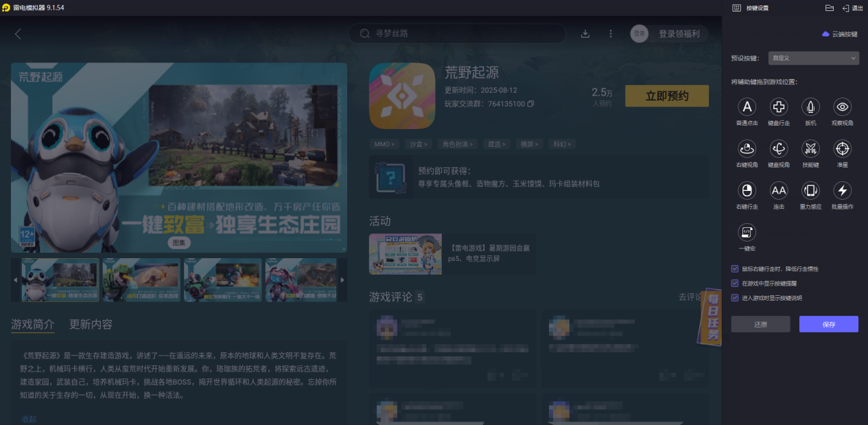The width and height of the screenshot is (868, 425).
Task: Open the MMO tag
Action: pyautogui.click(x=384, y=144)
